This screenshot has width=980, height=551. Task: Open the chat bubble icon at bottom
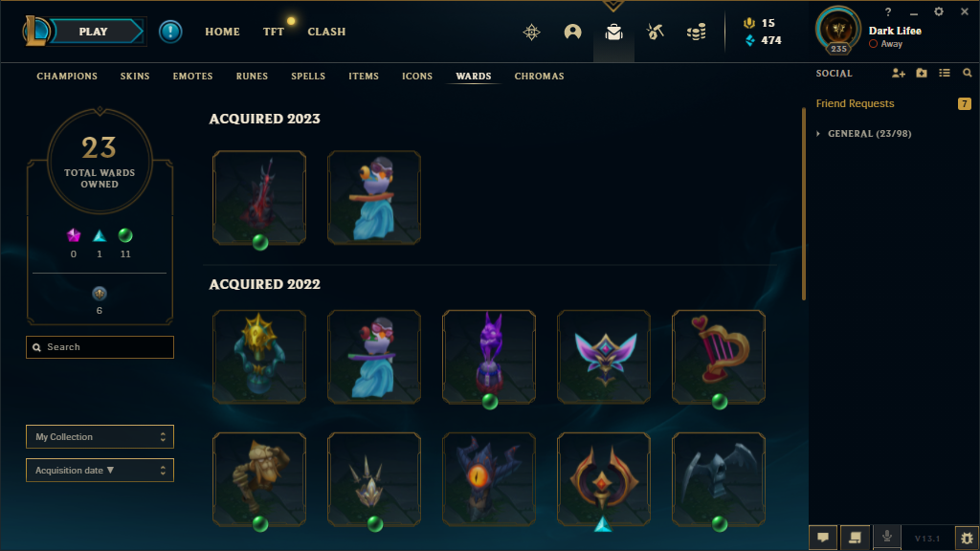click(823, 538)
